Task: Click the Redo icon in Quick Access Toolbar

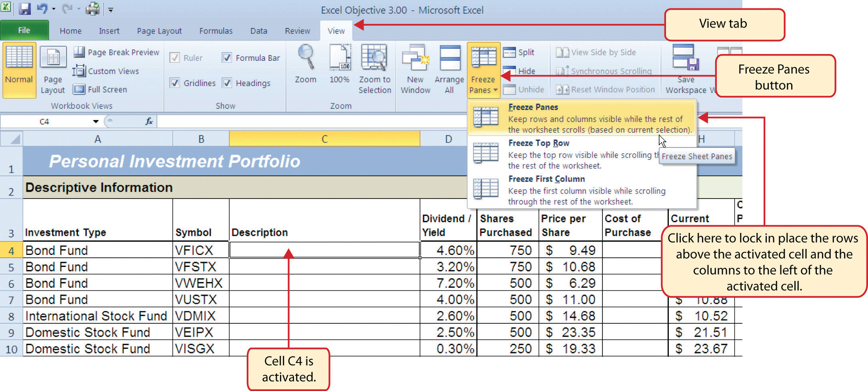Action: coord(67,8)
